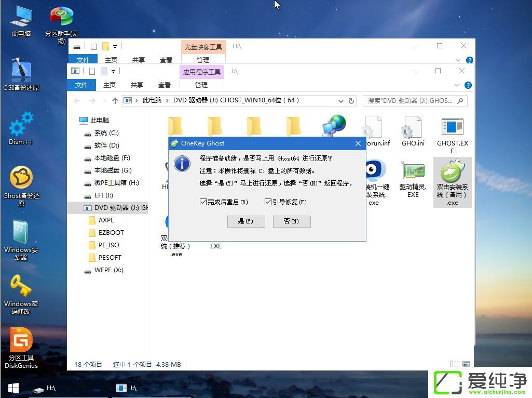Expand the address bar dropdown arrow
Image resolution: width=532 pixels, height=398 pixels.
[x=340, y=101]
